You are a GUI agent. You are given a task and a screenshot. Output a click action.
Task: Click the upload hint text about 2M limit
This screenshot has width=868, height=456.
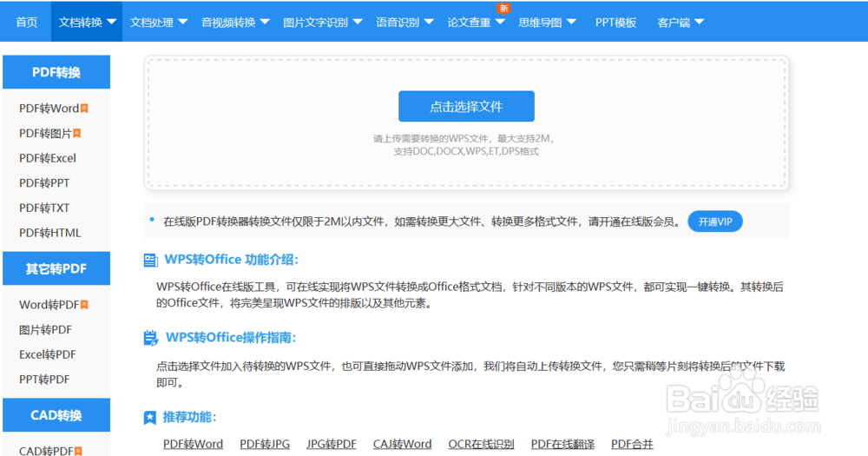[x=465, y=144]
